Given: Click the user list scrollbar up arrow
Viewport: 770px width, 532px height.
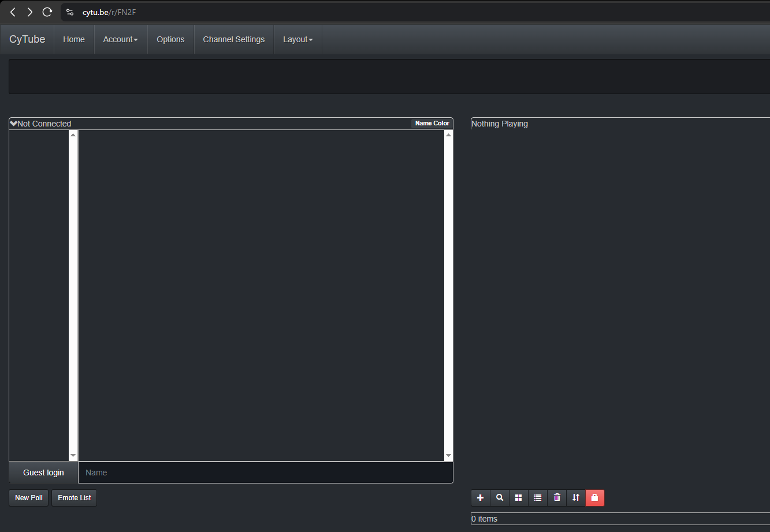Looking at the screenshot, I should 73,135.
